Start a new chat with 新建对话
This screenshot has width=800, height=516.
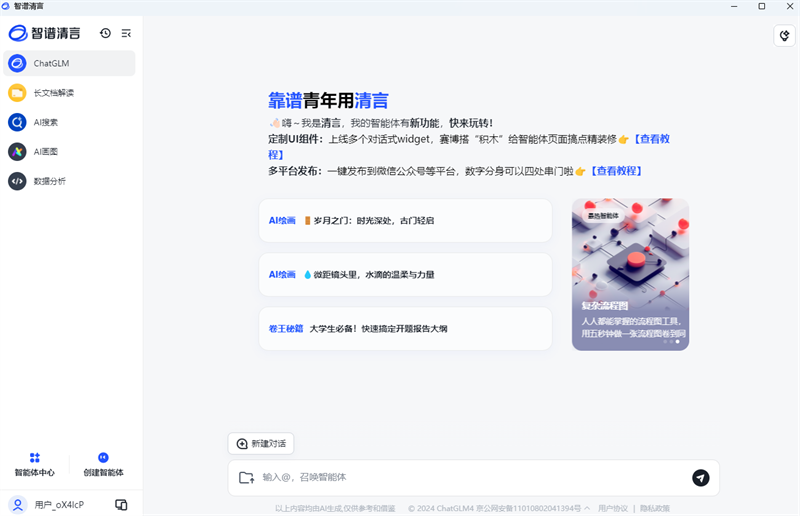point(261,443)
